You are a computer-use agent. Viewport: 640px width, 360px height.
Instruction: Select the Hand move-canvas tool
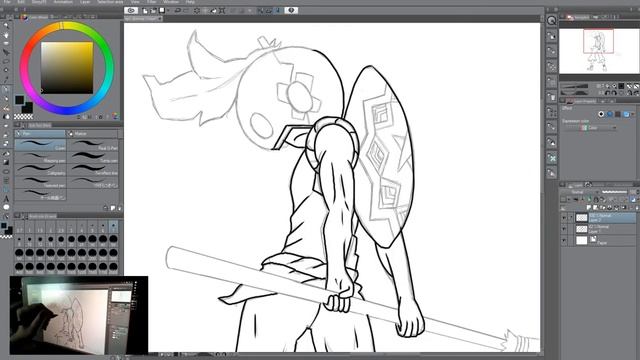click(x=6, y=35)
